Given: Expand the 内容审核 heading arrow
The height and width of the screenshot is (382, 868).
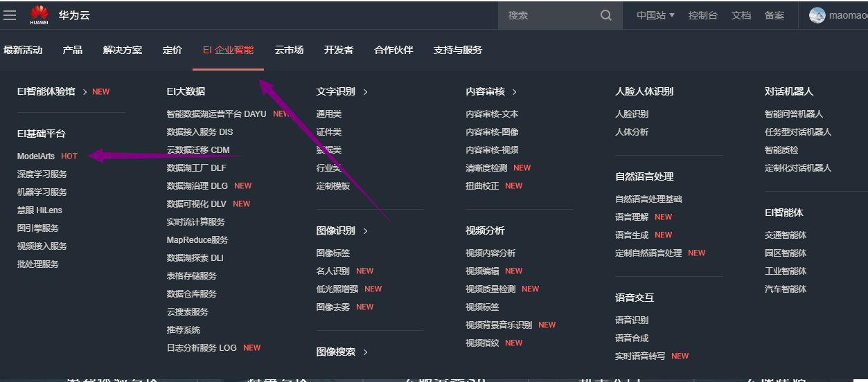Looking at the screenshot, I should point(515,91).
